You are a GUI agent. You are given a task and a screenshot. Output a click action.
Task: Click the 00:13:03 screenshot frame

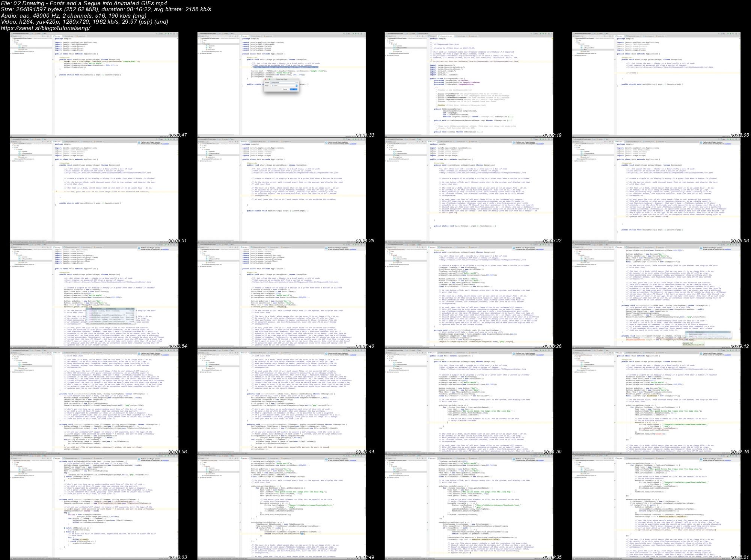[x=94, y=507]
